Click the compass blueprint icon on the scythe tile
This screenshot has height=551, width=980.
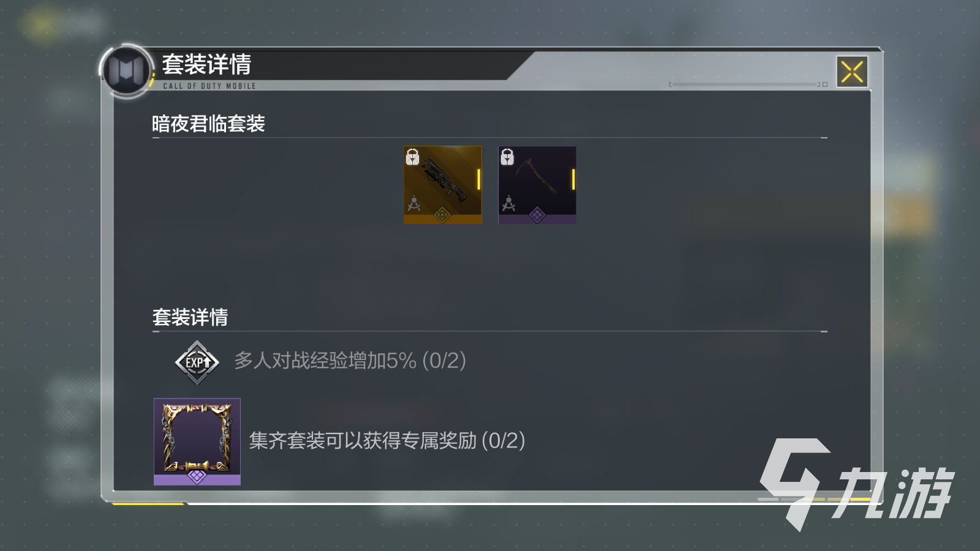[x=508, y=203]
